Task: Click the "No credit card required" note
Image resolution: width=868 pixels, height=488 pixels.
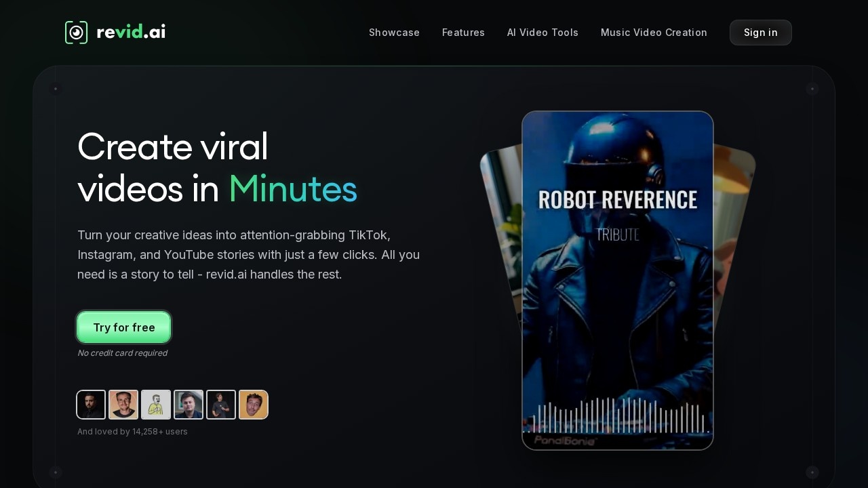Action: click(122, 353)
